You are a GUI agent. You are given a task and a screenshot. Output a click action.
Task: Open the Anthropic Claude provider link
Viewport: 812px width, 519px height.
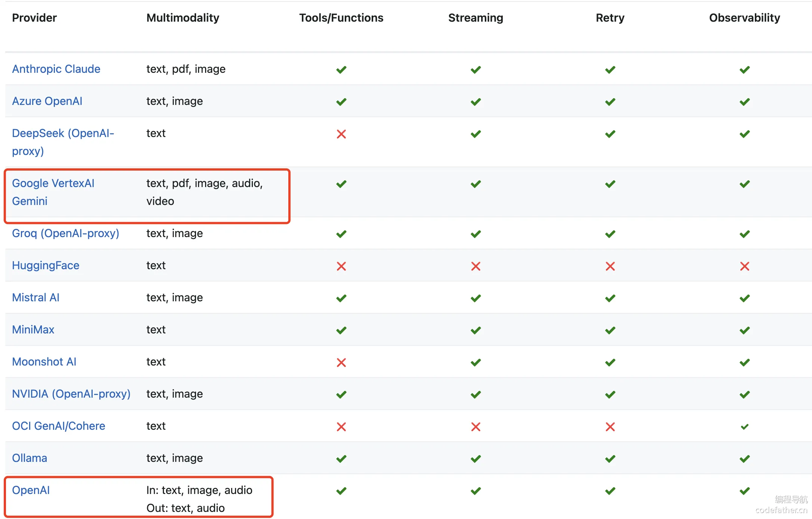(x=56, y=69)
